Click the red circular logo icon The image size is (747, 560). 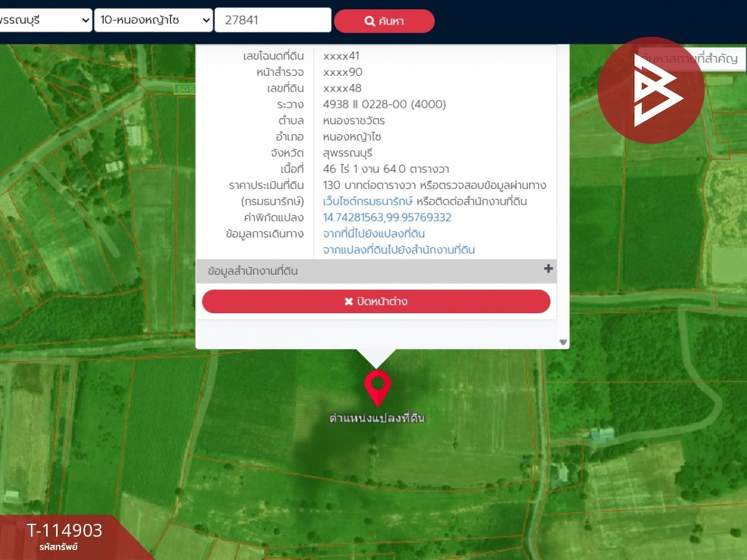(x=651, y=90)
